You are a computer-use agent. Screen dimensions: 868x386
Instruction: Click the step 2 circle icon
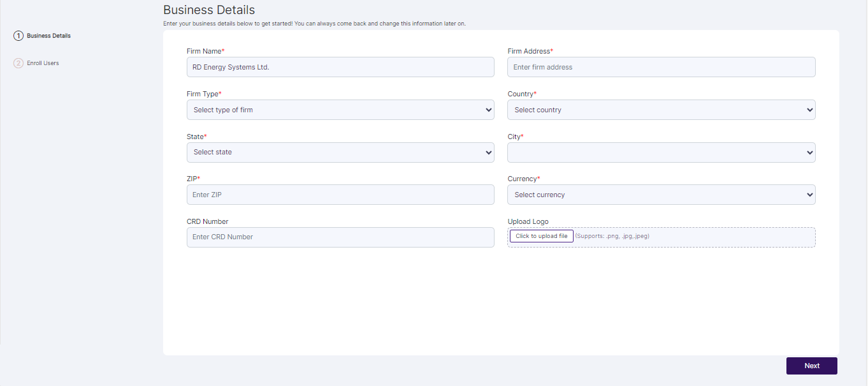pos(18,63)
